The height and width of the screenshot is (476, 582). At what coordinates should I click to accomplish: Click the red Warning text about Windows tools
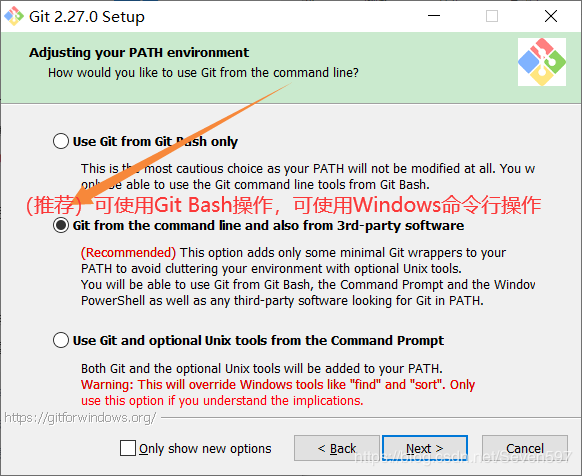pyautogui.click(x=278, y=392)
